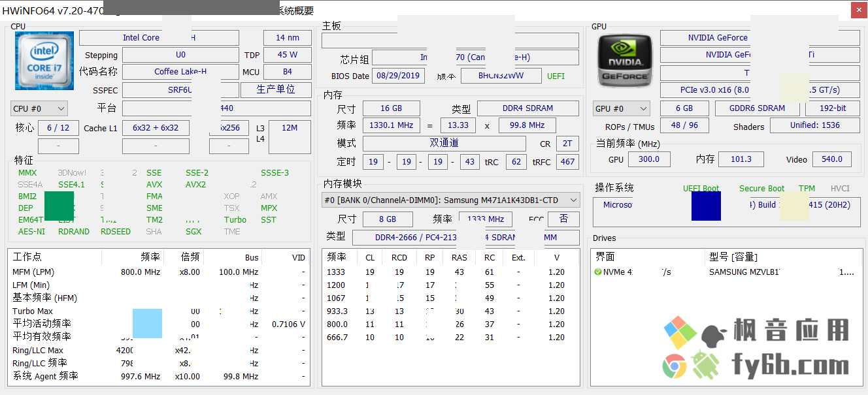
Task: Click the MMX feature flag
Action: pyautogui.click(x=28, y=173)
